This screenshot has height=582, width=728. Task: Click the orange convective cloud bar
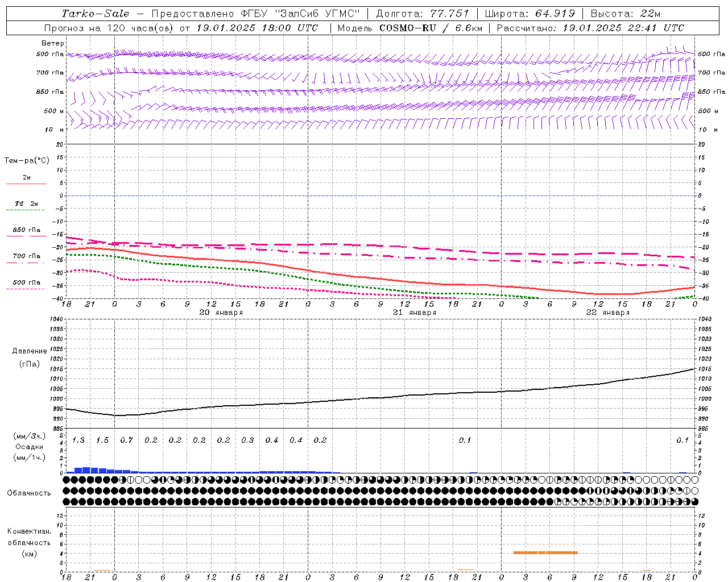click(545, 552)
